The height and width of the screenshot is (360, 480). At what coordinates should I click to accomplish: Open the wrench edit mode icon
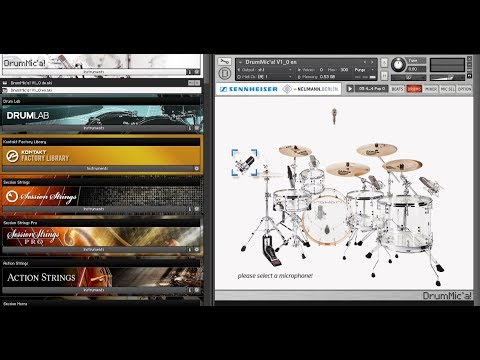click(x=224, y=62)
